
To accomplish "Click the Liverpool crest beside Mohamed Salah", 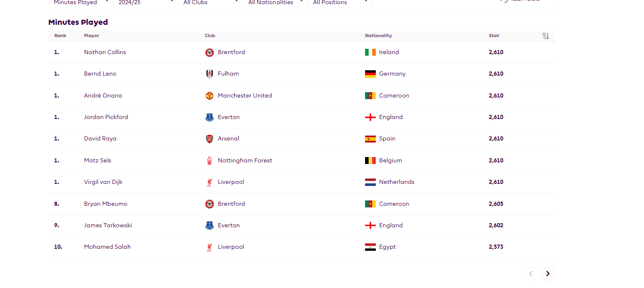I will pyautogui.click(x=209, y=247).
